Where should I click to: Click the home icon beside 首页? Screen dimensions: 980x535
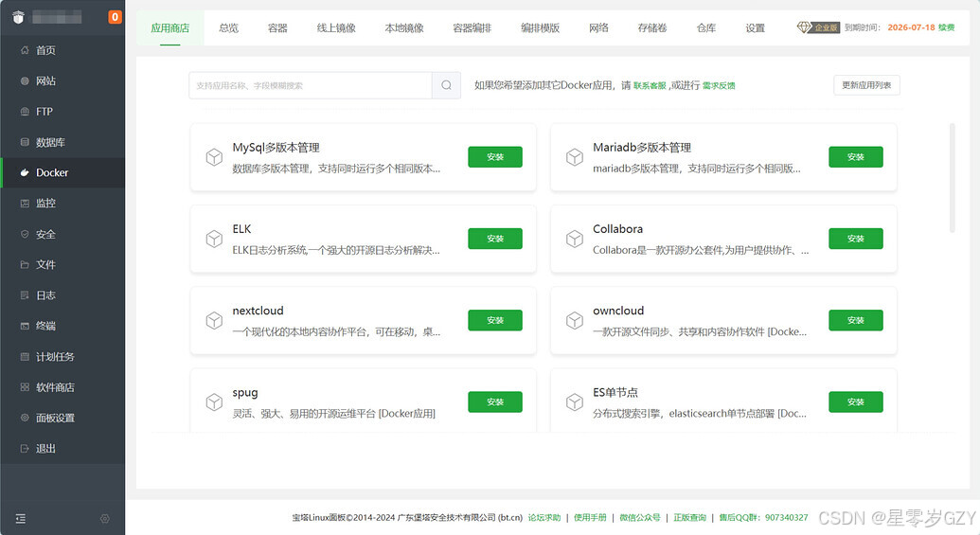[x=25, y=50]
